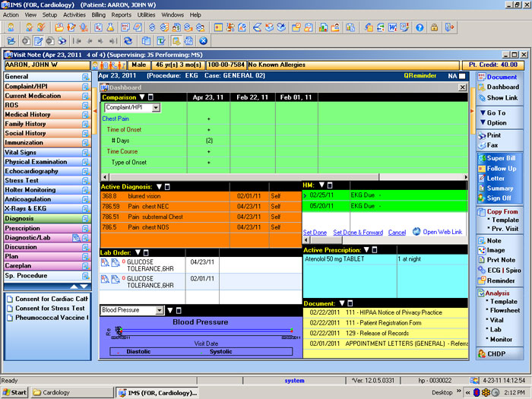Select the Prescription section in sidebar

click(47, 228)
